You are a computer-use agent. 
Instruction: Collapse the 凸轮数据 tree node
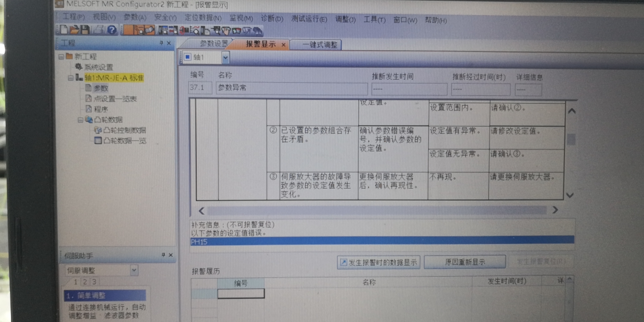point(80,120)
